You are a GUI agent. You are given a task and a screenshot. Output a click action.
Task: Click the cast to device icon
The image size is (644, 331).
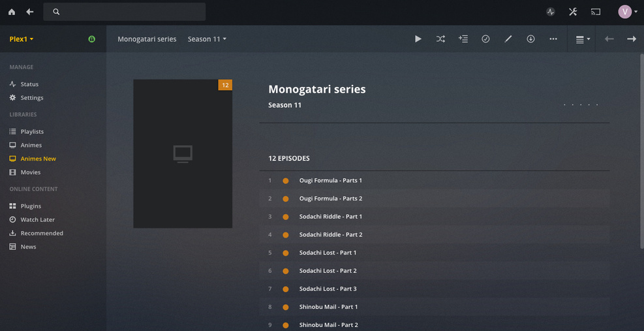[x=596, y=12]
